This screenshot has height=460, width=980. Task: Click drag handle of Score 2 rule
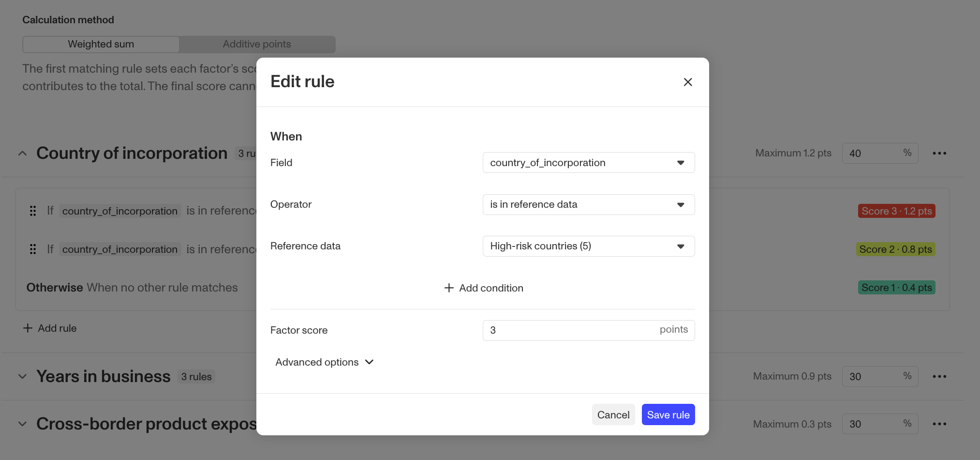pyautogui.click(x=33, y=249)
